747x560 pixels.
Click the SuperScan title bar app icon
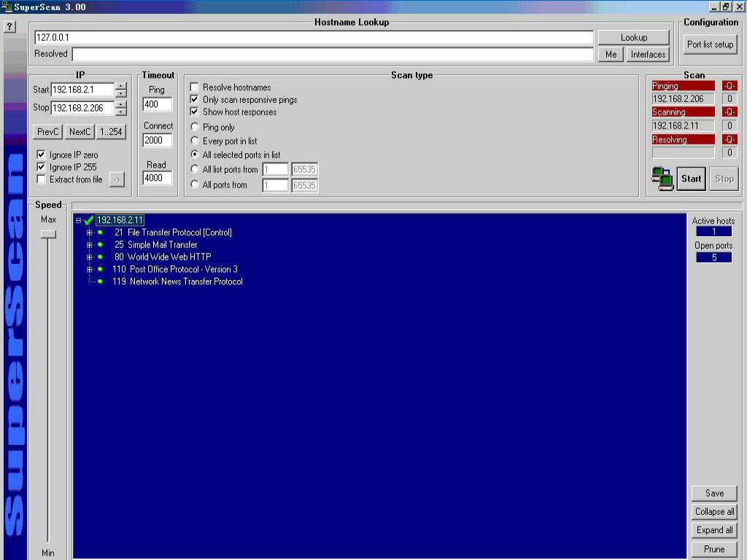[x=6, y=7]
